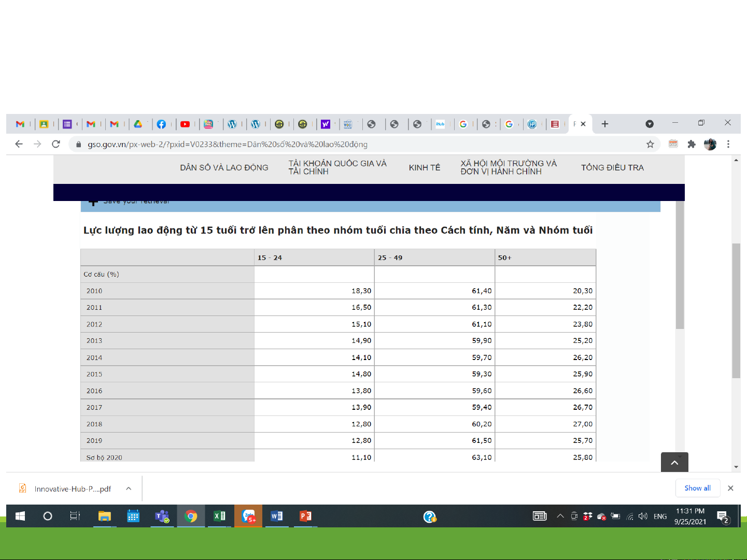Go to TỔNG ĐIỀU TRA section

(612, 168)
